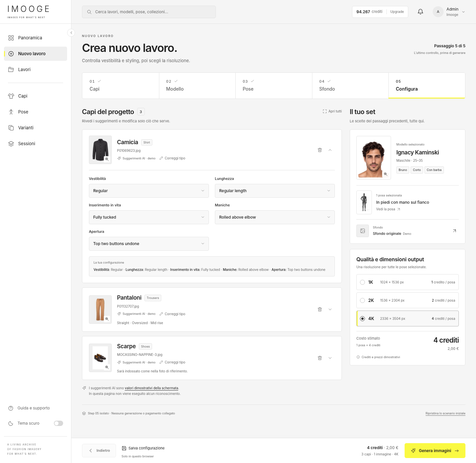This screenshot has height=463, width=476.
Task: Expand the Pantaloni card chevron
Action: [330, 310]
